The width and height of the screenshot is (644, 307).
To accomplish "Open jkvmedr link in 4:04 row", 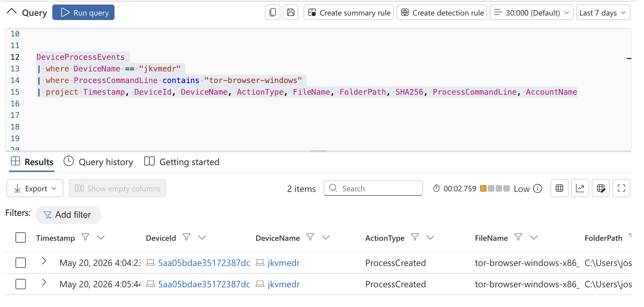I will [x=284, y=263].
